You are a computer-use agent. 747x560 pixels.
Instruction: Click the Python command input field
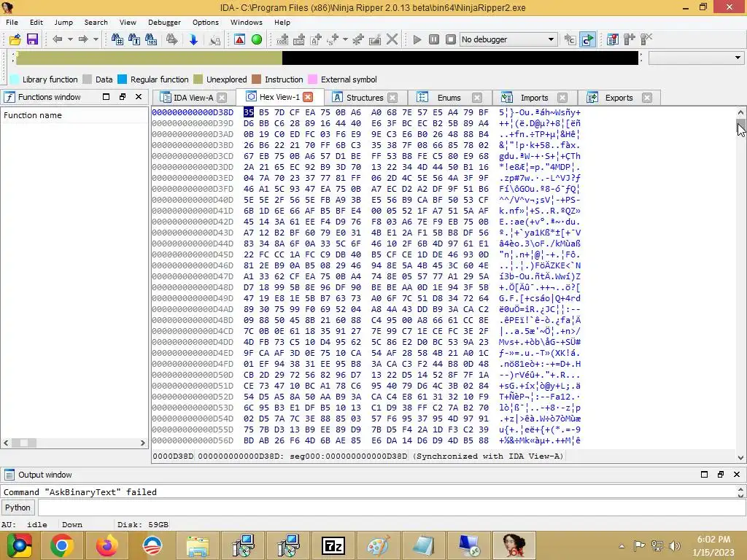[392, 507]
